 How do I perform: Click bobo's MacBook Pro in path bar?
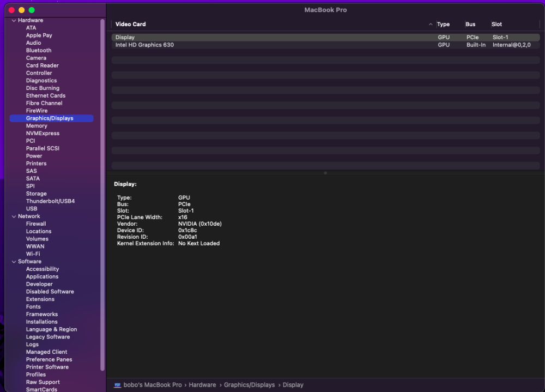coord(153,385)
